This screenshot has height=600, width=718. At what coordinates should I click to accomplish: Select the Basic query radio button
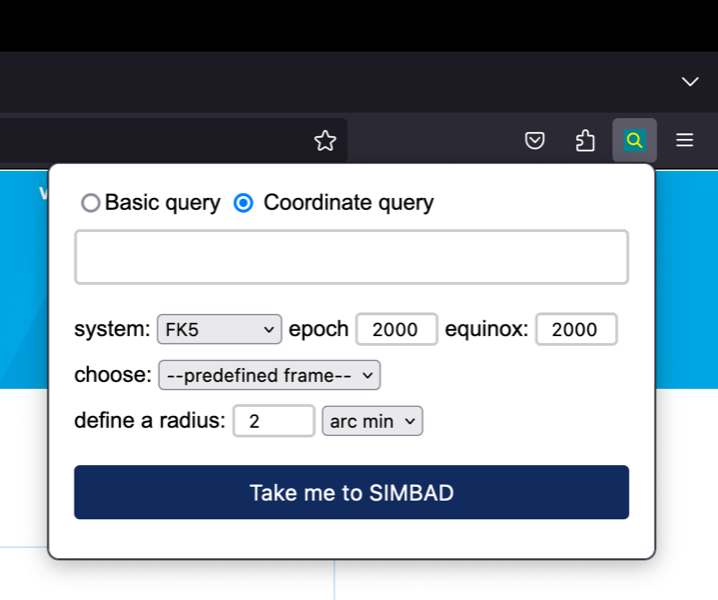(91, 202)
